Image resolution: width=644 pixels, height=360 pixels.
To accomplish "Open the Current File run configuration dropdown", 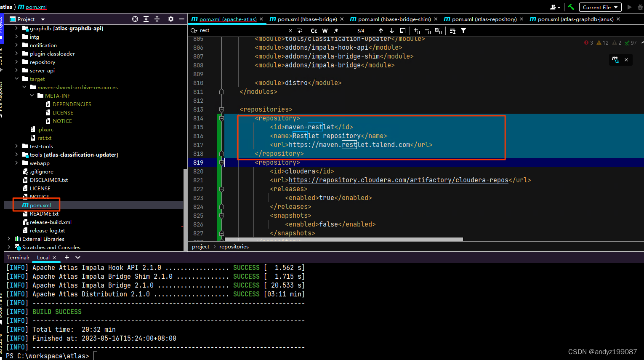I will pos(600,7).
